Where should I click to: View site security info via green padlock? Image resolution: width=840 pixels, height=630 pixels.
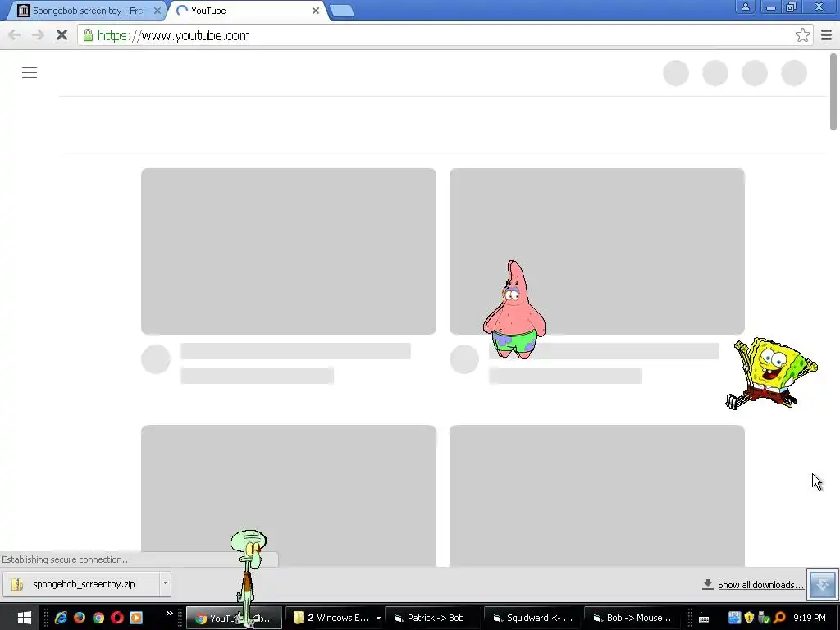coord(88,35)
